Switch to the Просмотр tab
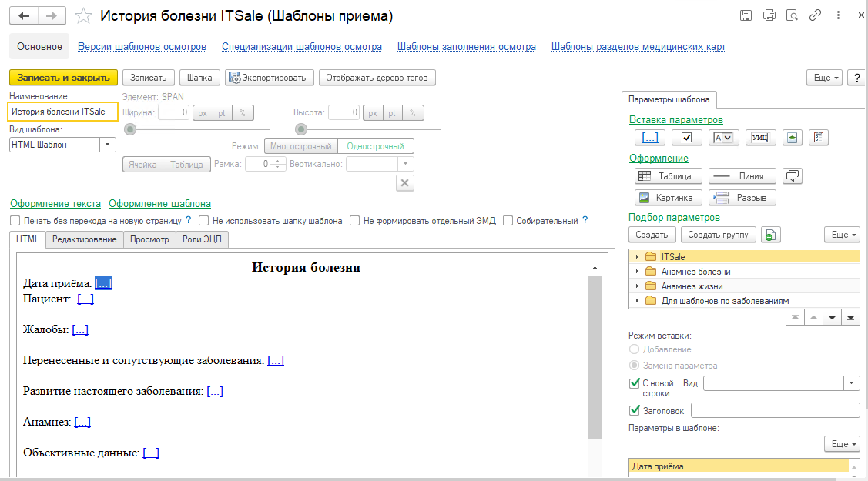868x481 pixels. coord(149,239)
